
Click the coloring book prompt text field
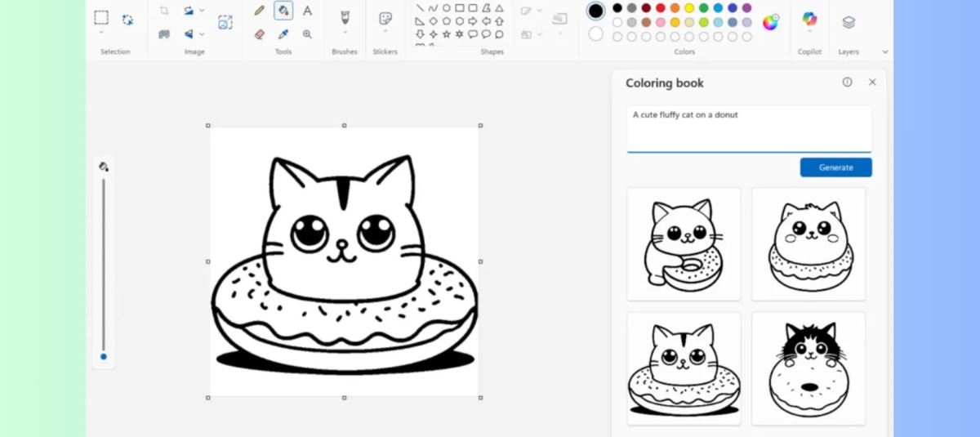749,127
